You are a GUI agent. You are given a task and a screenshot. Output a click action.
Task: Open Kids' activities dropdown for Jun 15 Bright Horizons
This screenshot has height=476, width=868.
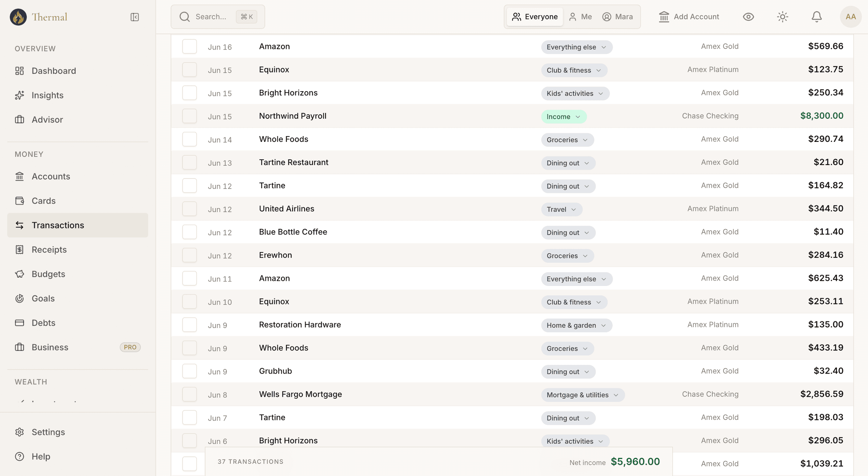click(x=575, y=93)
